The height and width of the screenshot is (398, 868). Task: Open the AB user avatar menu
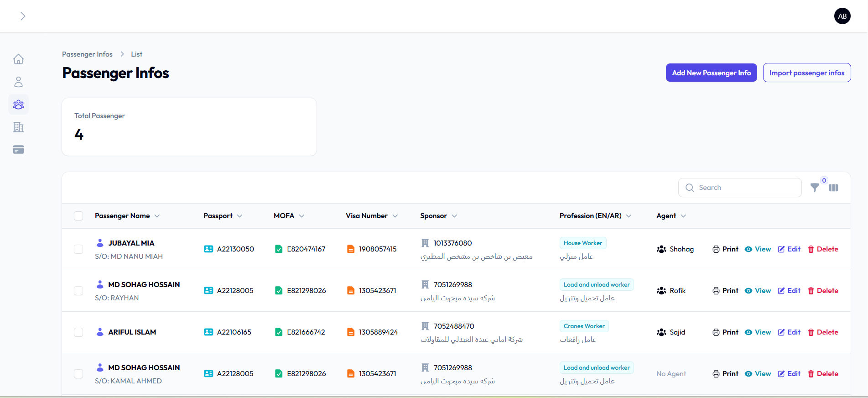coord(842,16)
